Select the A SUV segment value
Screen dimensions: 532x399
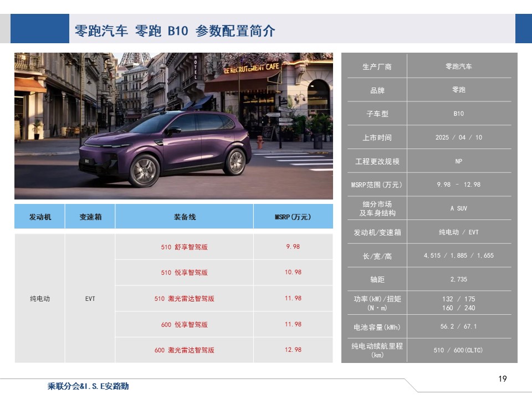(458, 208)
